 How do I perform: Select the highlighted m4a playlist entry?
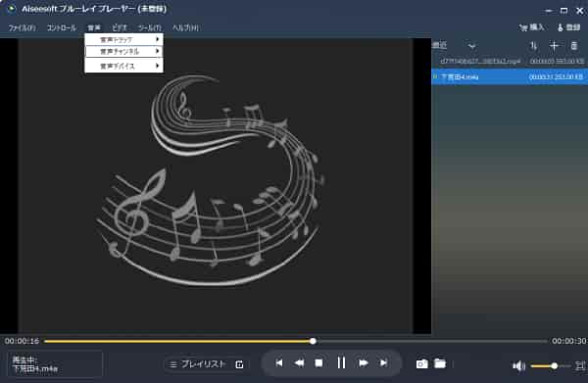click(x=510, y=76)
